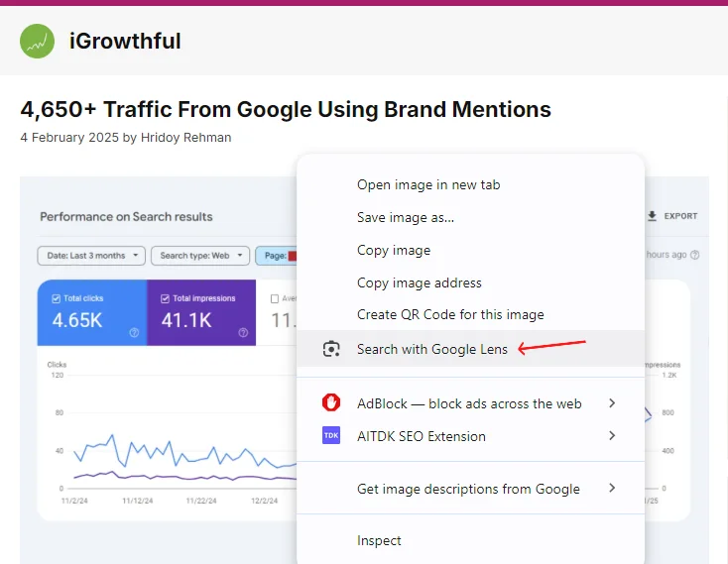The width and height of the screenshot is (728, 564).
Task: Open the iGrowthful site title link
Action: tap(125, 41)
